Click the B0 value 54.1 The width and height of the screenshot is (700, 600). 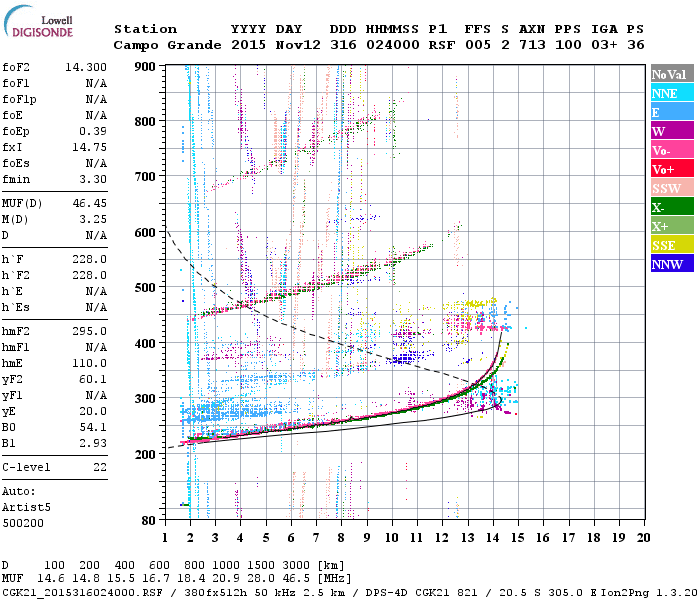pos(93,428)
